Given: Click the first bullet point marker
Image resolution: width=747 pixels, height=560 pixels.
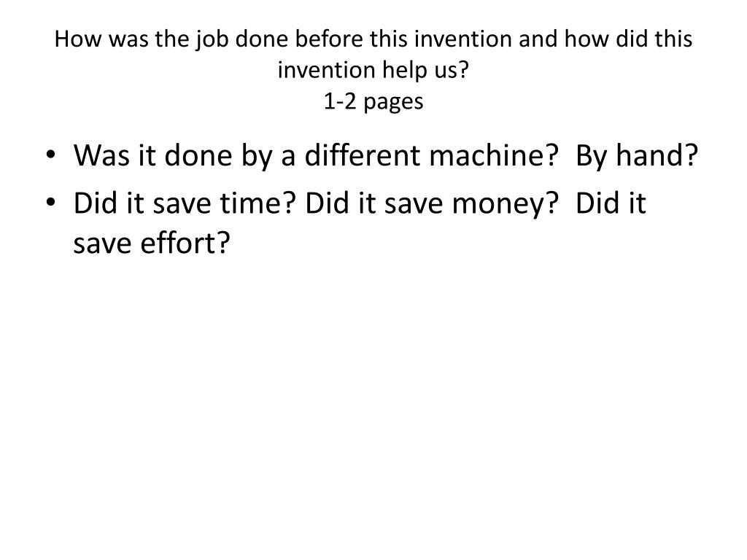Looking at the screenshot, I should coord(50,155).
